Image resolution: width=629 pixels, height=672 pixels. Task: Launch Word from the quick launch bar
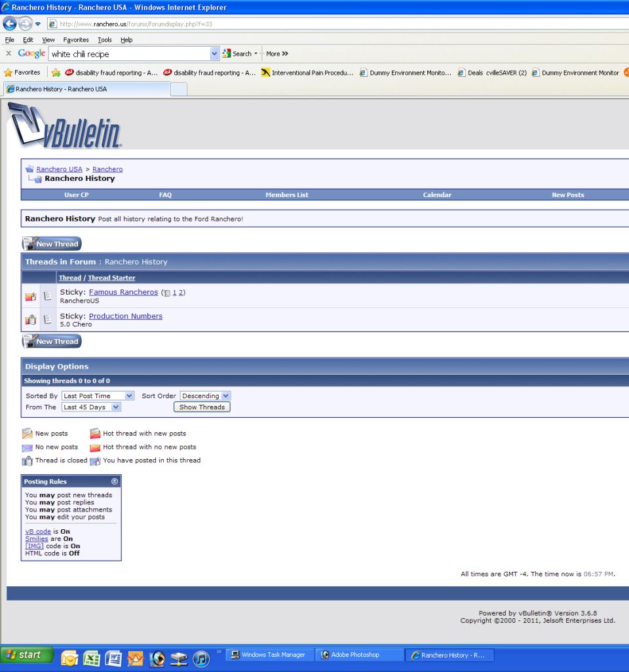point(113,659)
